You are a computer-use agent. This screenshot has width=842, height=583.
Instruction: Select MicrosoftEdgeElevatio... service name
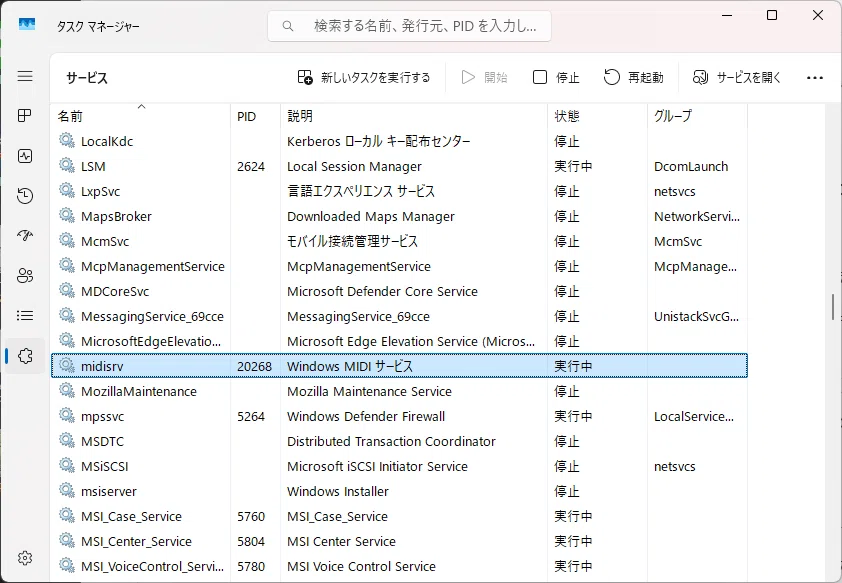(x=151, y=341)
